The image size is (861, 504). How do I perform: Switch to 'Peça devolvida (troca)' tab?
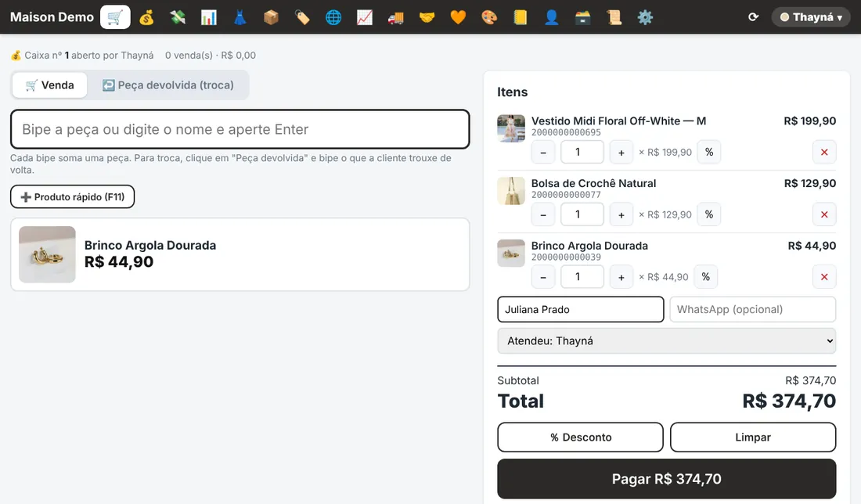[x=168, y=85]
